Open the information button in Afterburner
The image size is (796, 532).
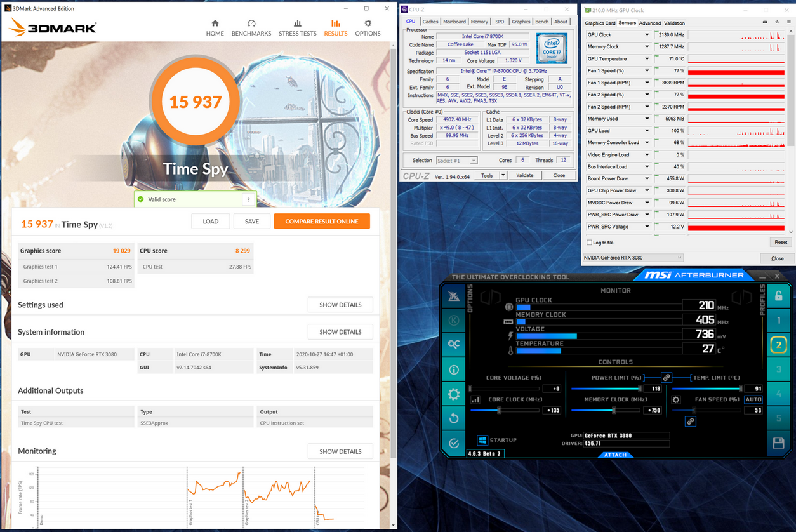pos(453,369)
